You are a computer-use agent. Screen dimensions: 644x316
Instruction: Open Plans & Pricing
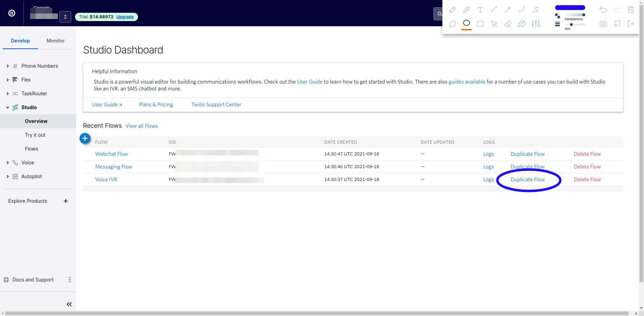156,105
